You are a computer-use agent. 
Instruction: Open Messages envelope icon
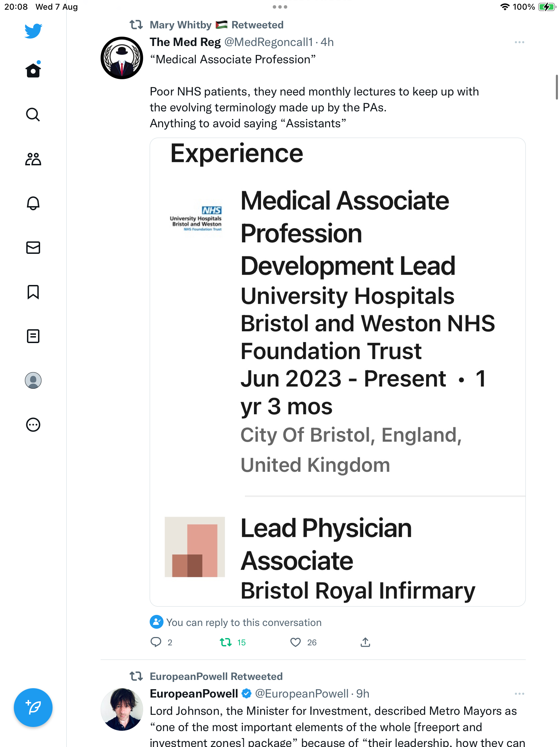(33, 248)
